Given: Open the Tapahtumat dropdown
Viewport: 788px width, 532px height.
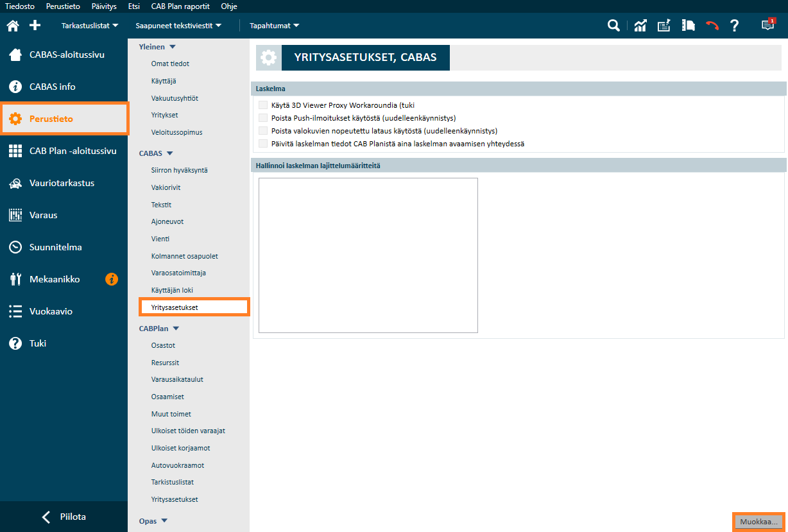Looking at the screenshot, I should click(275, 26).
